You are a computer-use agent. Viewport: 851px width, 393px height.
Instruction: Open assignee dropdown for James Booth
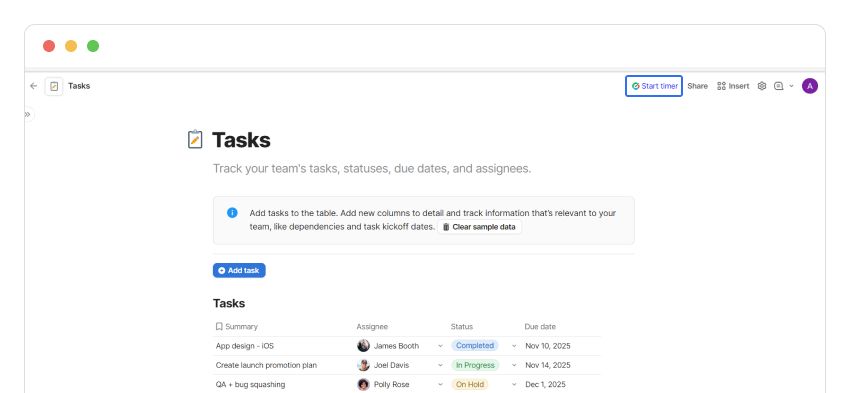click(440, 346)
